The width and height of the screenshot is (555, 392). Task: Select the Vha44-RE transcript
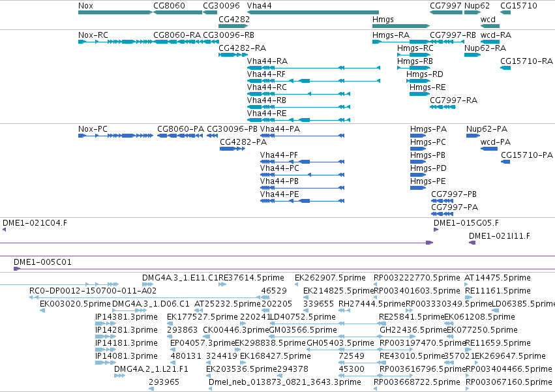(x=299, y=120)
